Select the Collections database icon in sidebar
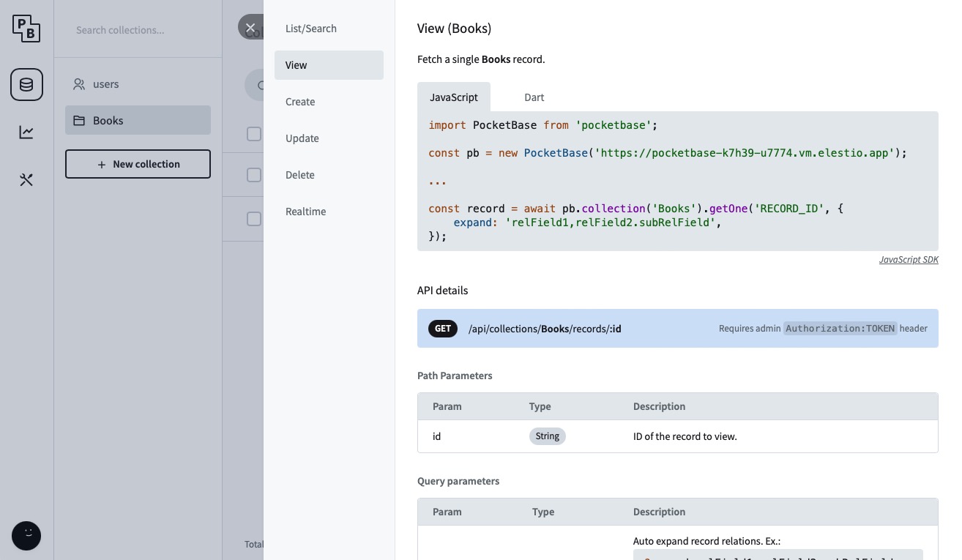The width and height of the screenshot is (962, 560). click(26, 84)
